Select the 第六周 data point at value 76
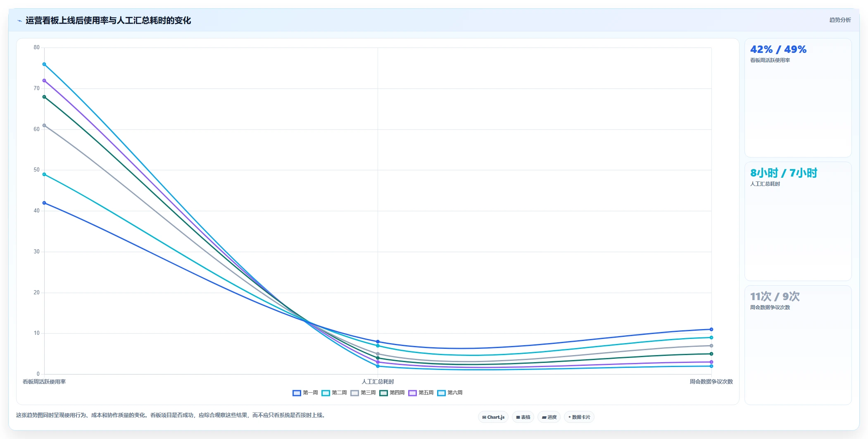 click(x=44, y=64)
